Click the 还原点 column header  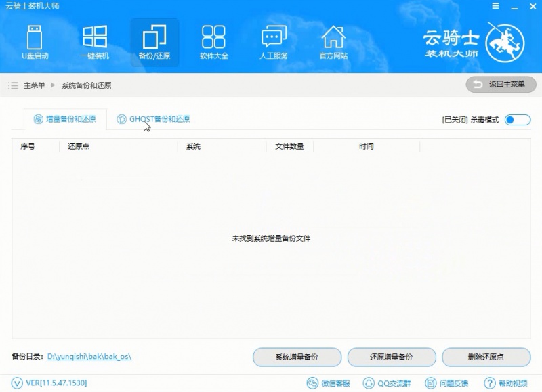click(x=79, y=146)
